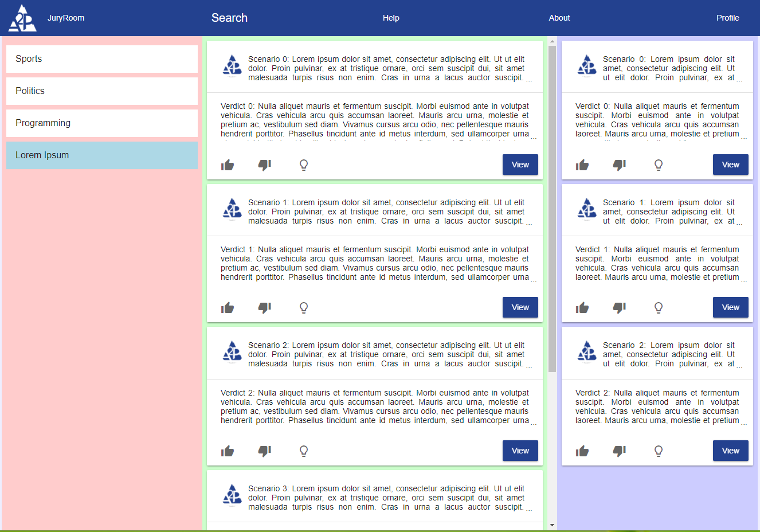Select the Politics category

[x=102, y=91]
